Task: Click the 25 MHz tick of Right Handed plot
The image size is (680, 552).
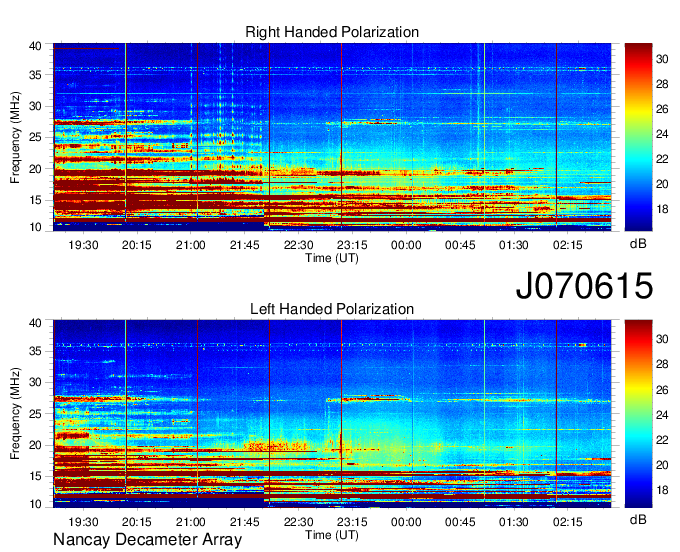Action: click(x=35, y=137)
